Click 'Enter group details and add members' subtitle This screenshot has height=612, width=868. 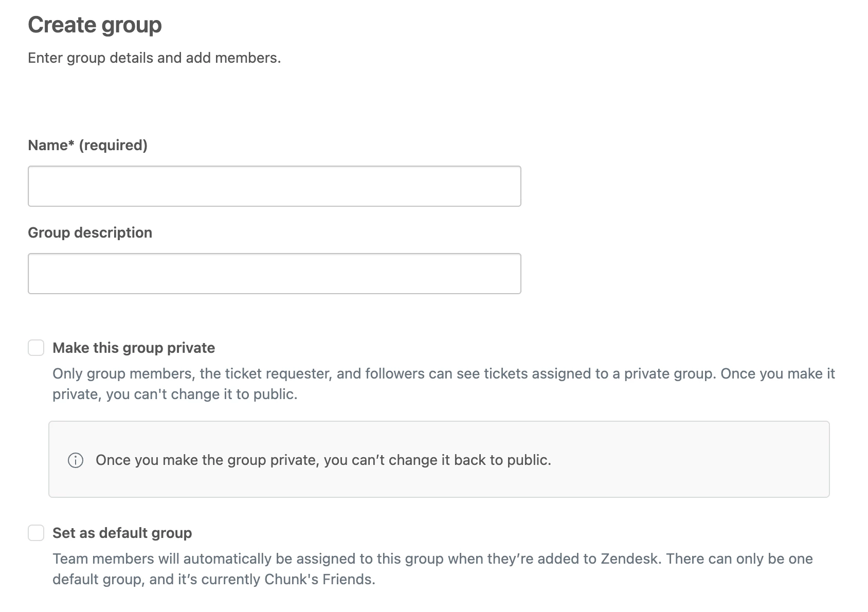[154, 58]
